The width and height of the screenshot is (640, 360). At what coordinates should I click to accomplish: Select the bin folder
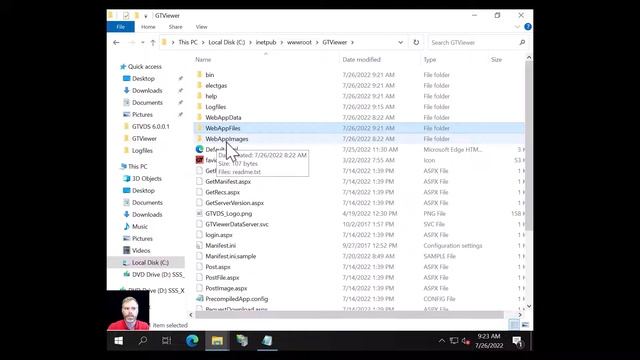tap(210, 75)
